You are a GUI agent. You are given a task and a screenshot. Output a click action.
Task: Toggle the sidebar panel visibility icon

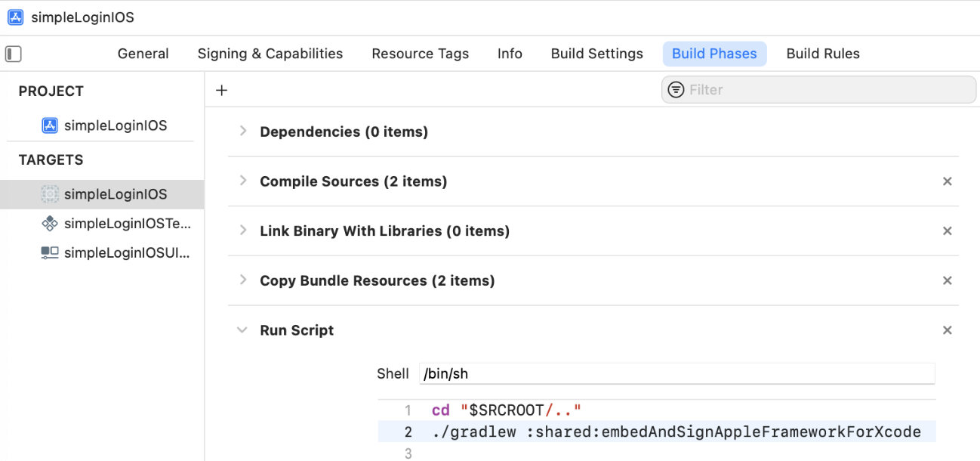coord(14,54)
